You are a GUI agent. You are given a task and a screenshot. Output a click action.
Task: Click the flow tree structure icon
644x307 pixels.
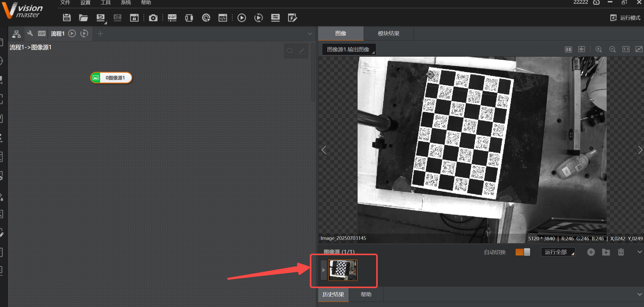[x=17, y=34]
